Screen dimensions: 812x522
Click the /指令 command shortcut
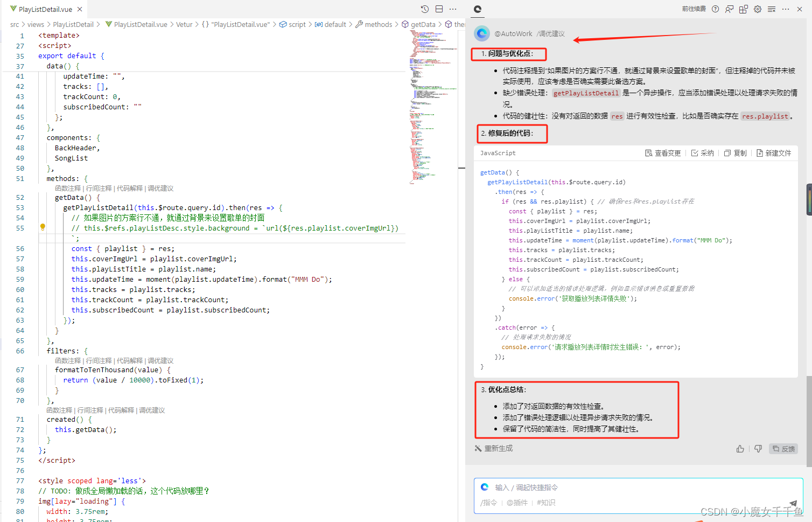[x=488, y=503]
